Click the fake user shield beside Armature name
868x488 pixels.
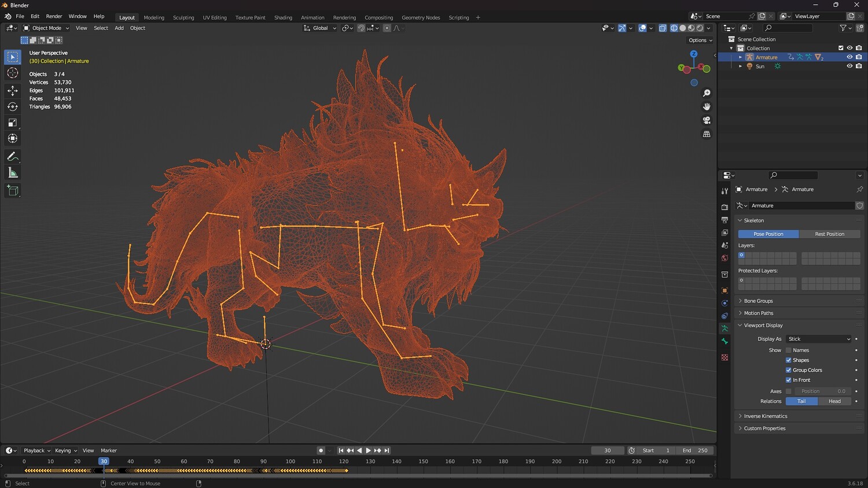point(859,206)
